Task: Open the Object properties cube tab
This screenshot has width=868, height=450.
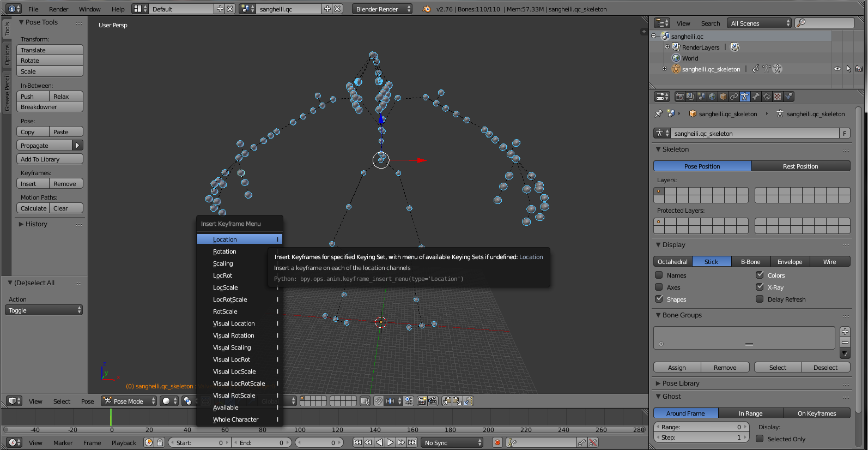Action: pos(723,97)
